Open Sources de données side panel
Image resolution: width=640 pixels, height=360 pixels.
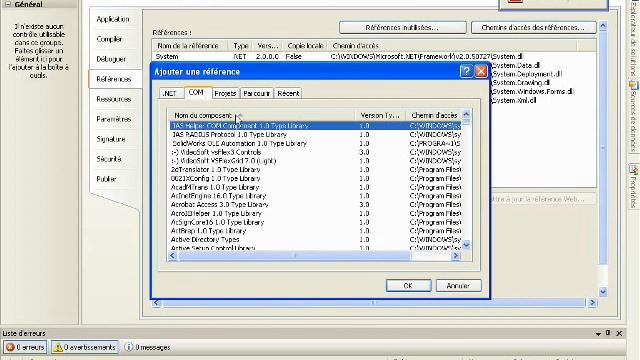[x=633, y=118]
